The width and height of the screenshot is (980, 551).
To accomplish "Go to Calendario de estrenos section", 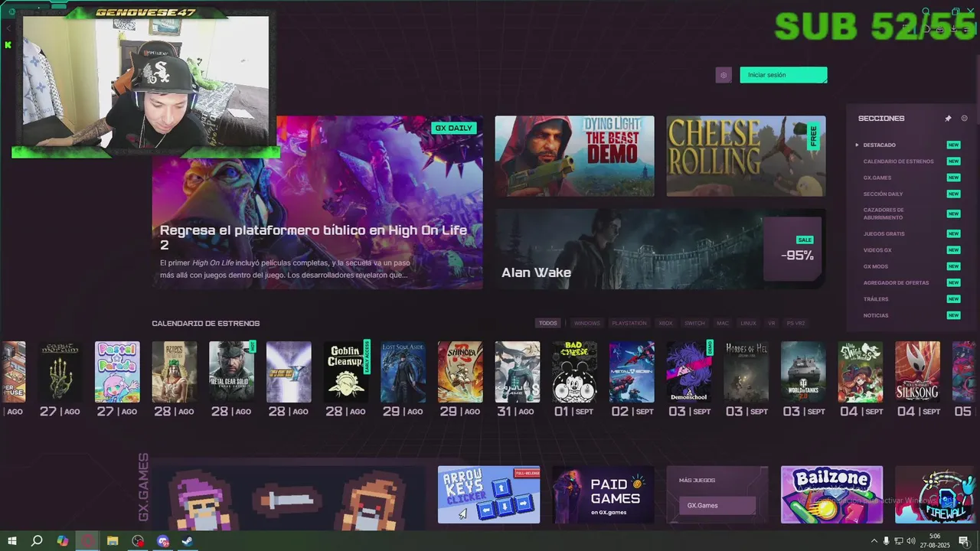I will (x=898, y=161).
